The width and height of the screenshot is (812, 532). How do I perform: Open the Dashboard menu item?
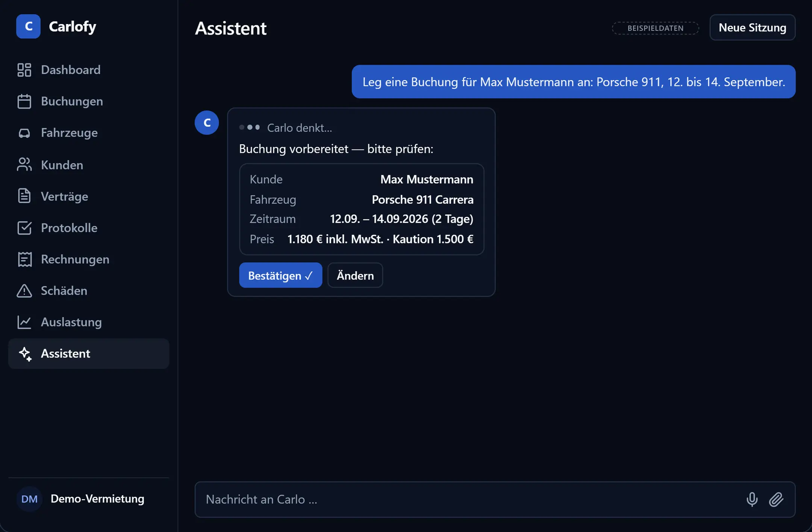(89, 70)
